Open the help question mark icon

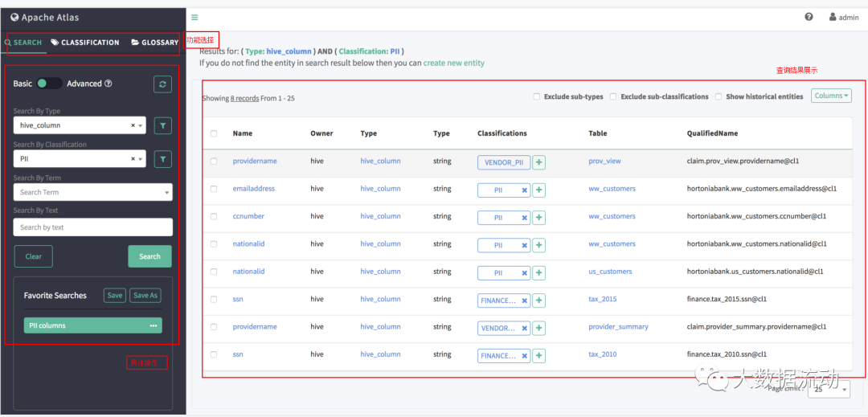pos(809,17)
